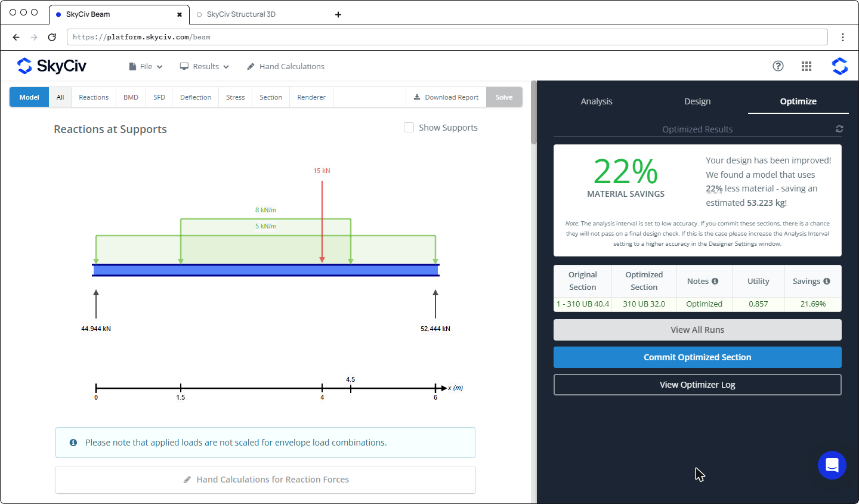Viewport: 859px width, 504px height.
Task: Open View Optimizer Log
Action: (697, 385)
